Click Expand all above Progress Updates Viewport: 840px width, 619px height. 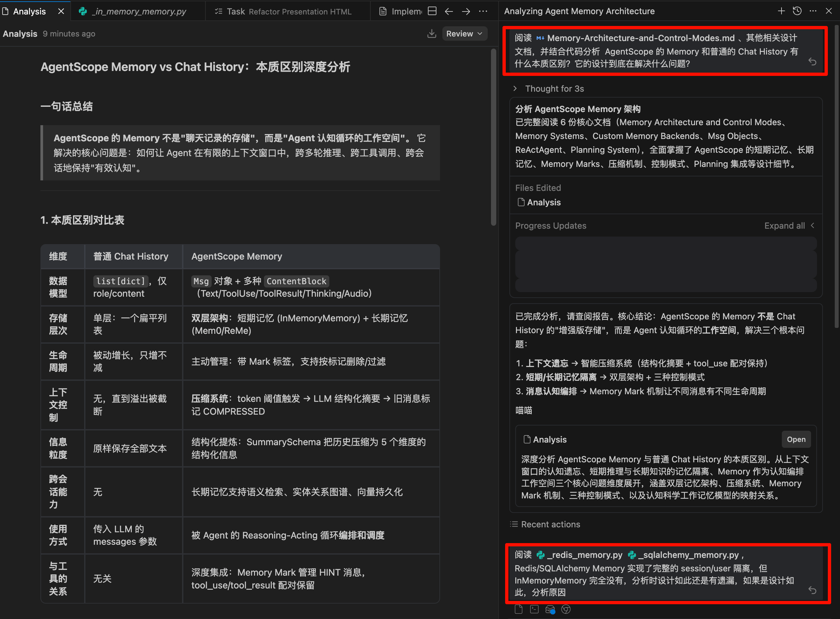(x=785, y=225)
